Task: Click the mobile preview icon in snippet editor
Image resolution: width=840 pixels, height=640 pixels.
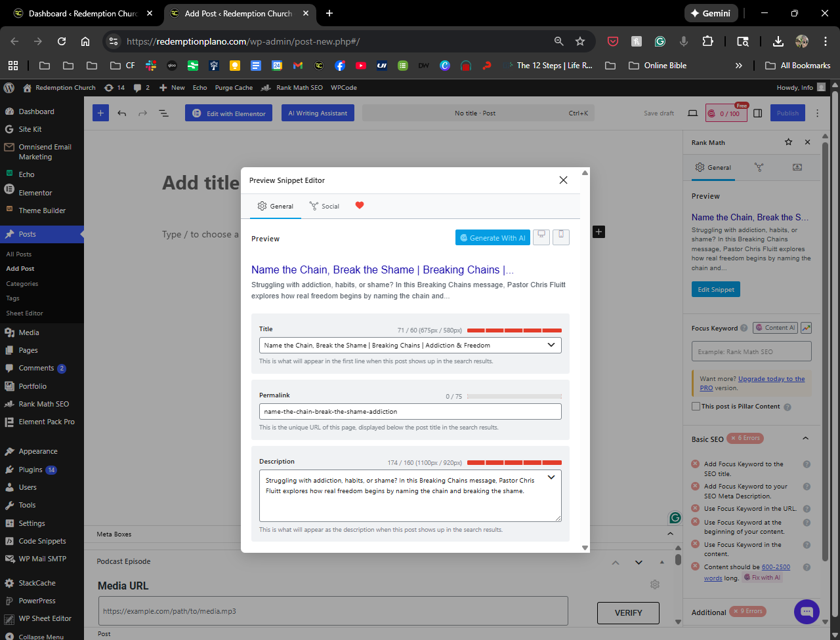Action: [x=561, y=237]
